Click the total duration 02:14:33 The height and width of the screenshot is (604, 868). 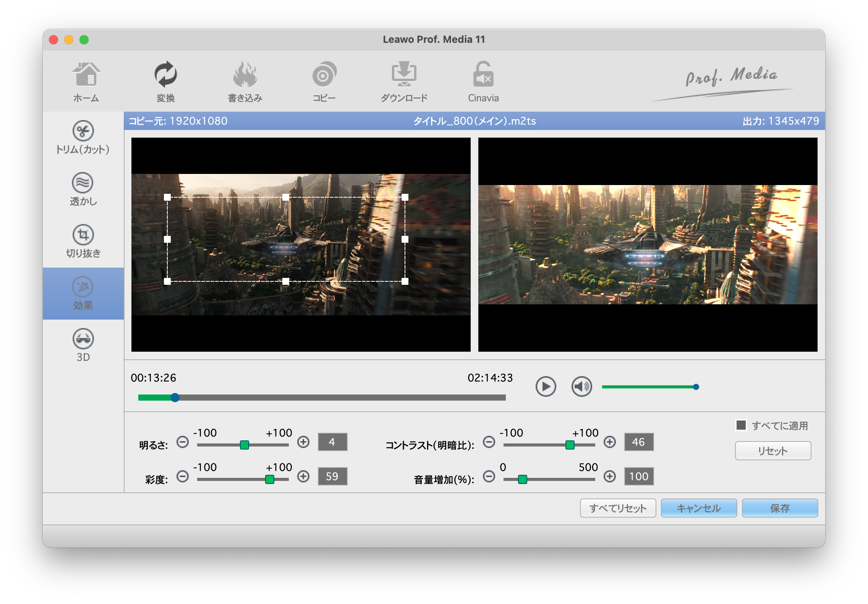490,378
